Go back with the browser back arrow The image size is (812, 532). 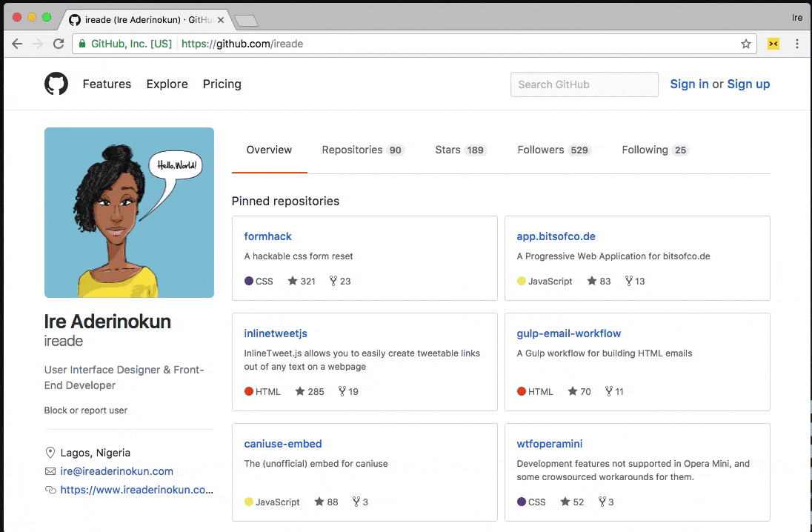(x=17, y=44)
